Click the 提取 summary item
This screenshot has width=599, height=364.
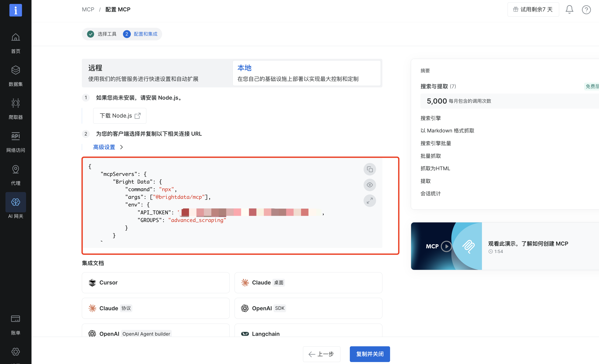pos(426,181)
